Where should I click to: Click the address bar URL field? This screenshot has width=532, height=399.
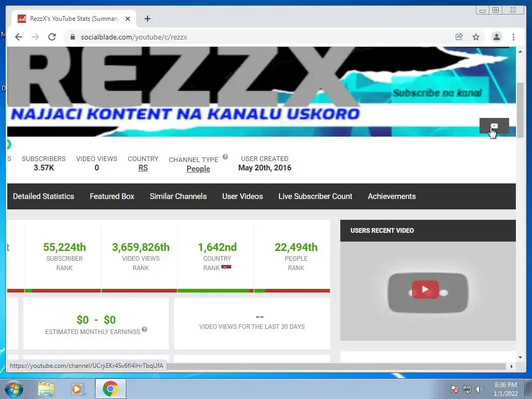tap(258, 37)
